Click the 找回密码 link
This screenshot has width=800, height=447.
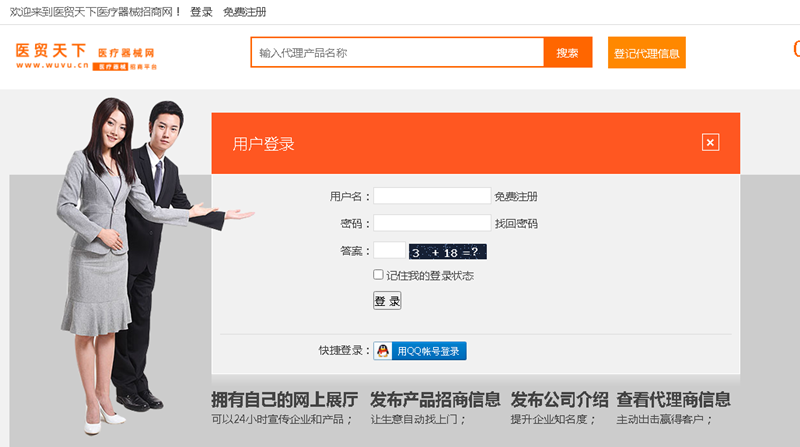point(516,224)
